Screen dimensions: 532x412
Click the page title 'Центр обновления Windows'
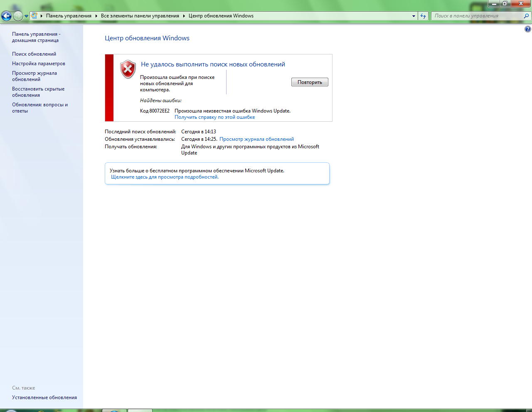147,38
